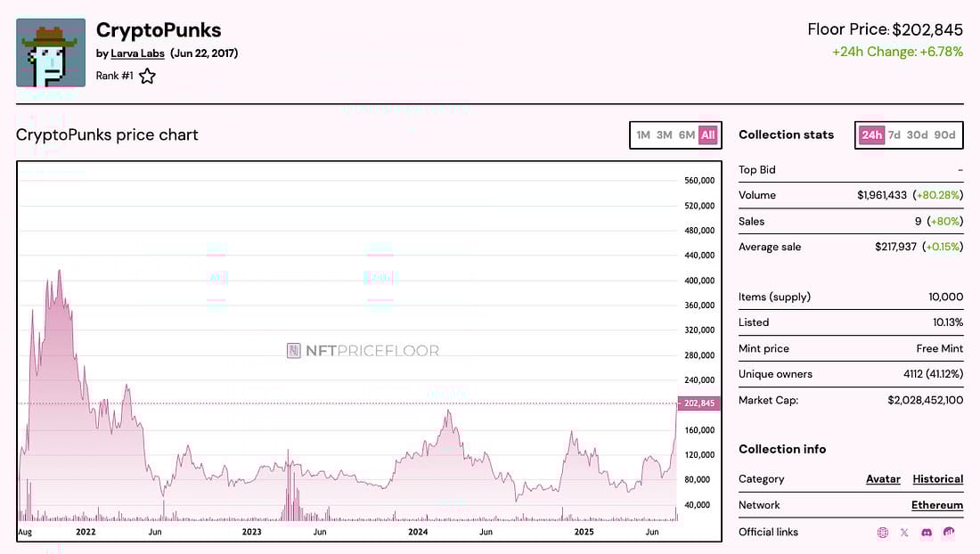This screenshot has width=980, height=554.
Task: Open the Larva Labs creator link
Action: [137, 53]
